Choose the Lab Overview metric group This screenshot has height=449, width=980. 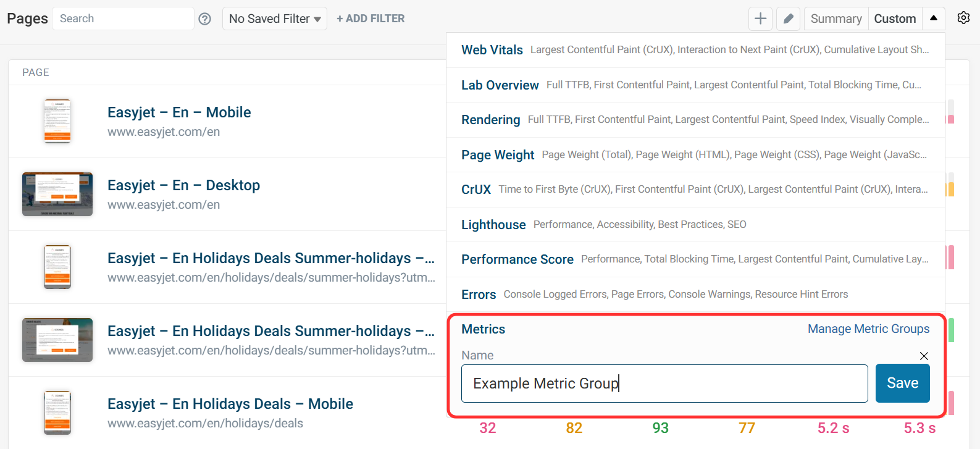click(500, 85)
